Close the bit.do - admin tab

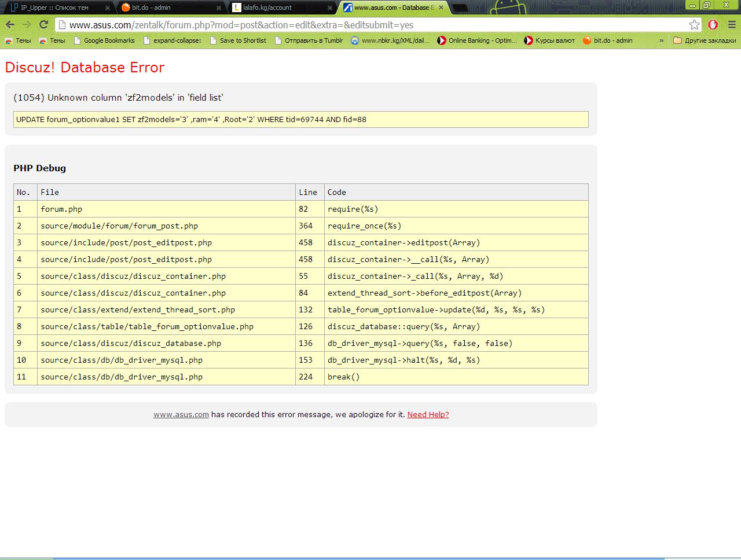pyautogui.click(x=218, y=8)
